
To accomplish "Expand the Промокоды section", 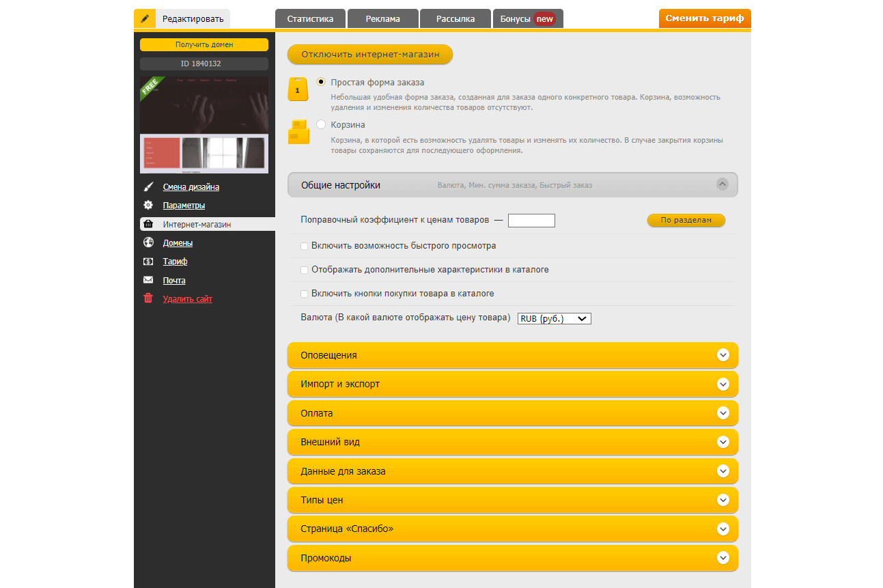I will [723, 558].
